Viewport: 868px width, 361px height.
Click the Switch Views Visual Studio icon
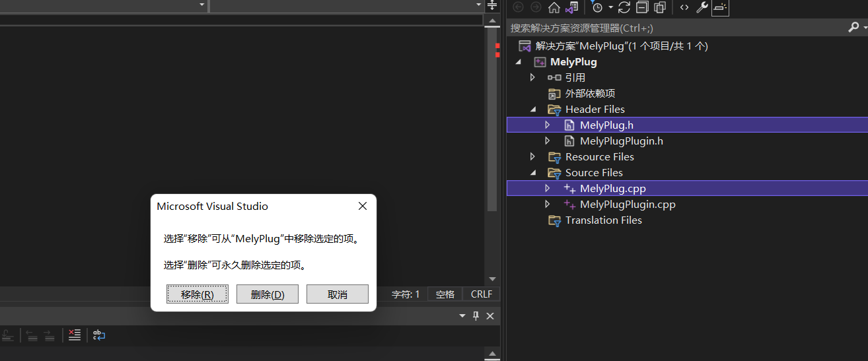coord(572,7)
